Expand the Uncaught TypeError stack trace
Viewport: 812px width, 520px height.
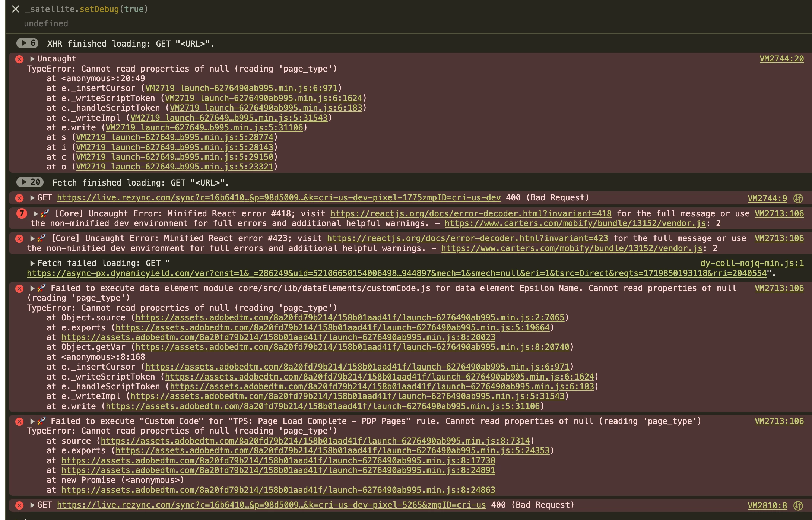tap(32, 59)
